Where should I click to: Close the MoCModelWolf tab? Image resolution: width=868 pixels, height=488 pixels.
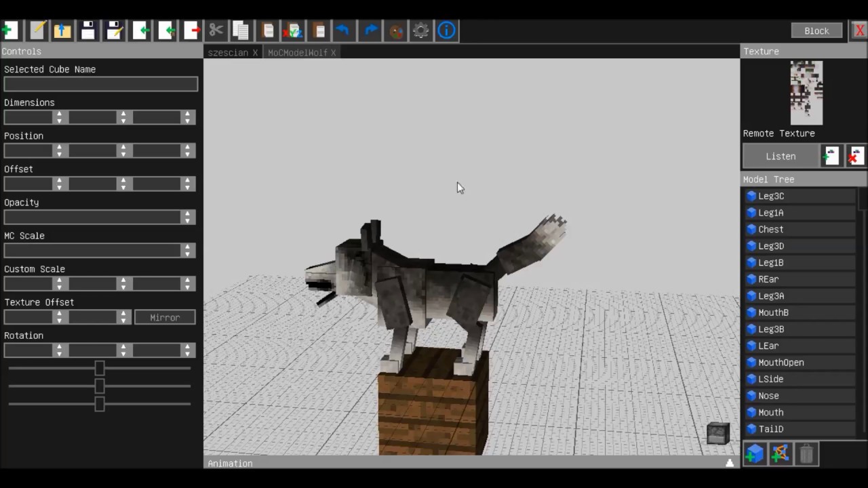coord(333,52)
